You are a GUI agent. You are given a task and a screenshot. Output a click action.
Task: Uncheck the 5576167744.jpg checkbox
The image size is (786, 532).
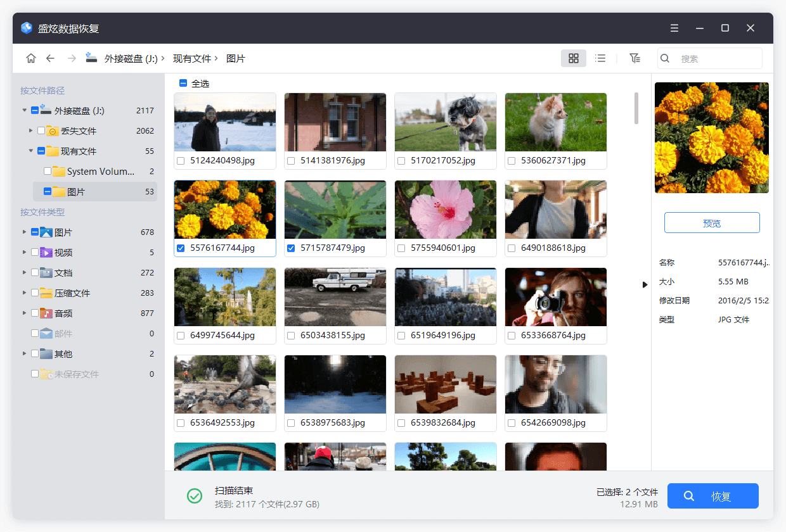pyautogui.click(x=181, y=248)
